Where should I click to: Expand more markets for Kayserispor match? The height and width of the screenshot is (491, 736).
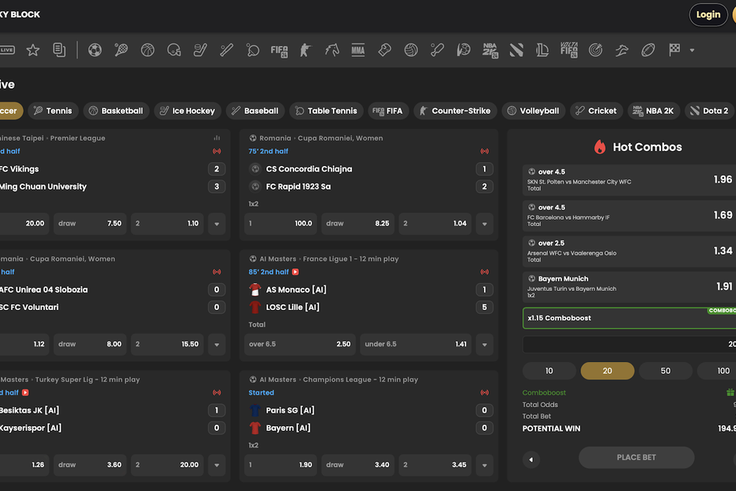point(217,465)
